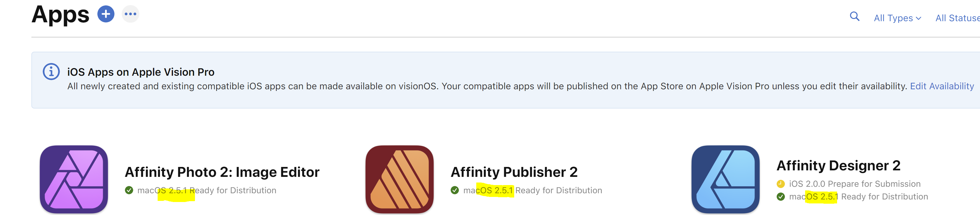Click the green check status icon under Affinity Photo 2
980x215 pixels.
(129, 190)
